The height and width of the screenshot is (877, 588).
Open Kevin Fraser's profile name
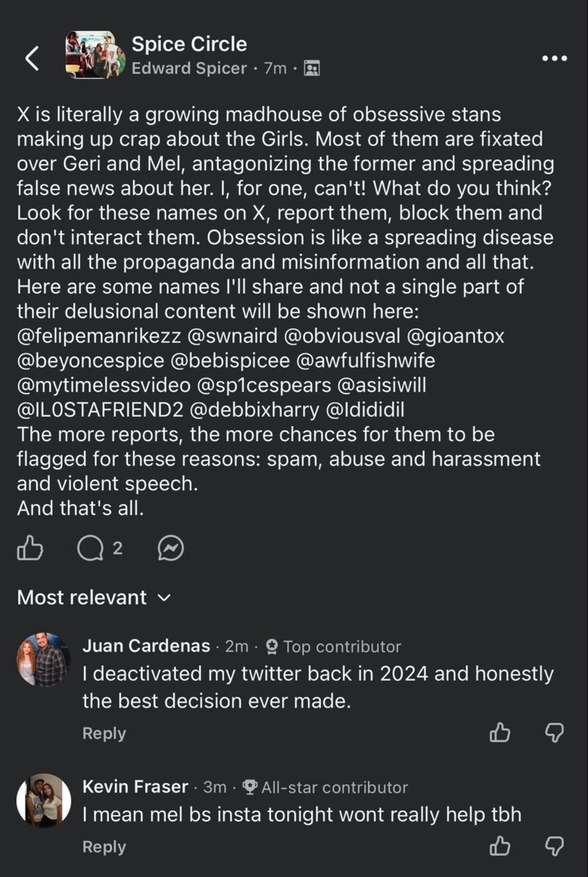tap(135, 786)
